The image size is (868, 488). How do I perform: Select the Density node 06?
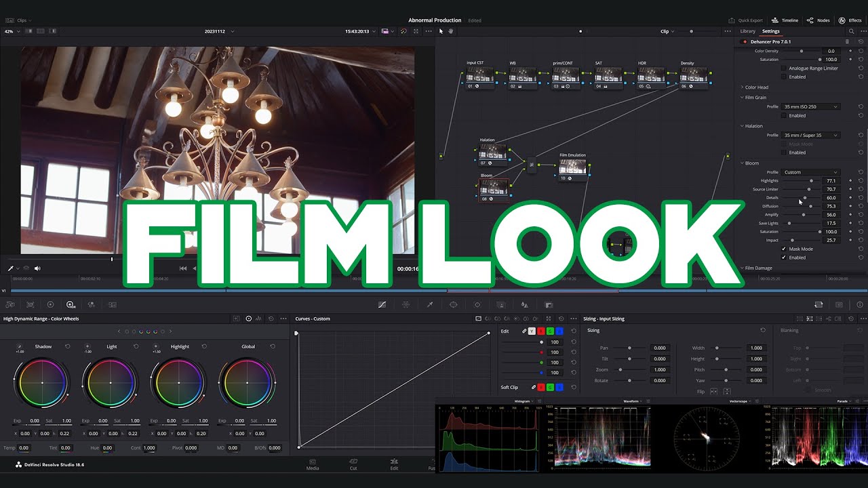(694, 77)
